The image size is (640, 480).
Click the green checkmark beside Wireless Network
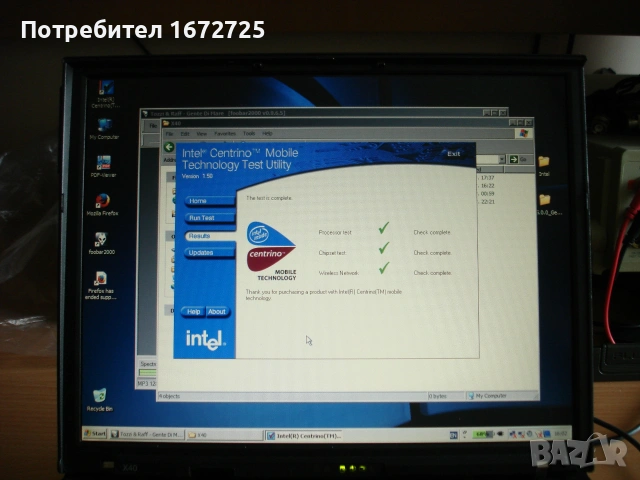[384, 268]
